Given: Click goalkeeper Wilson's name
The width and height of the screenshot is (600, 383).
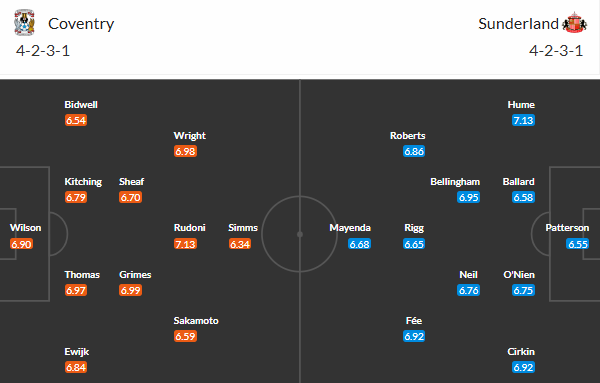Looking at the screenshot, I should [25, 228].
